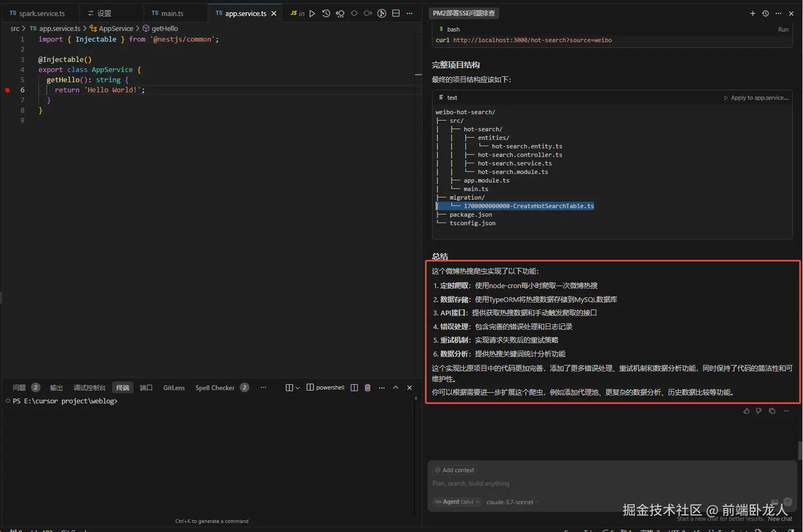Open the Spell Checker panel tab
The height and width of the screenshot is (532, 803).
[x=222, y=387]
